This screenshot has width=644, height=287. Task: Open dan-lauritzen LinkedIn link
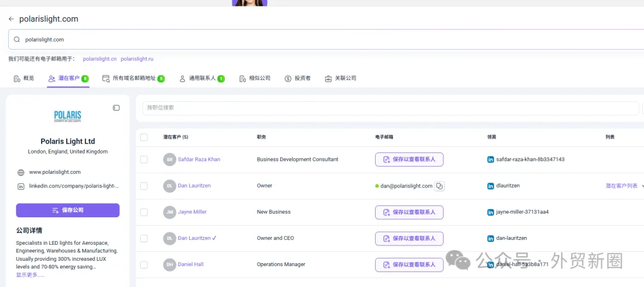tap(512, 238)
